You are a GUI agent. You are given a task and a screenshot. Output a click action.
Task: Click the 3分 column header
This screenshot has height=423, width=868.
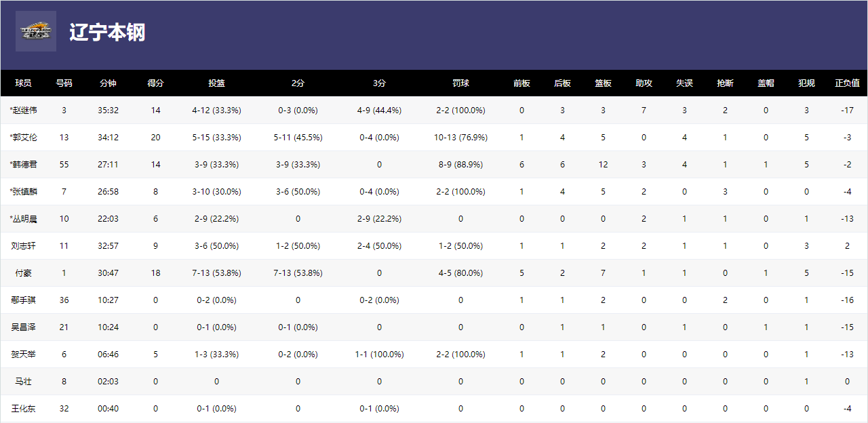point(380,83)
